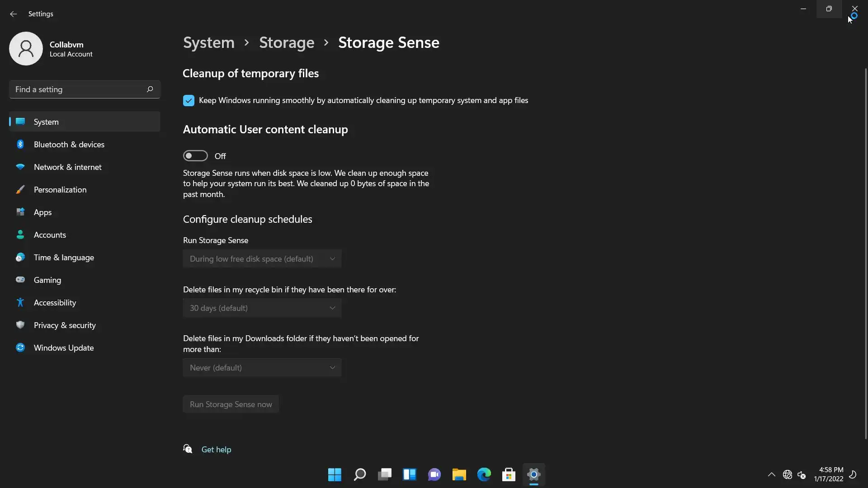868x488 pixels.
Task: Uncheck the temporary files cleanup checkbox
Action: (189, 100)
